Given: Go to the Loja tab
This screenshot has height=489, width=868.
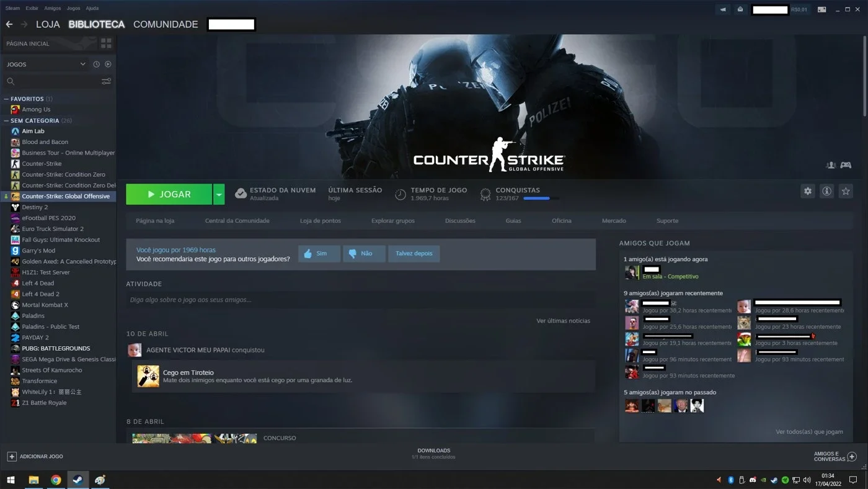Looking at the screenshot, I should 48,24.
